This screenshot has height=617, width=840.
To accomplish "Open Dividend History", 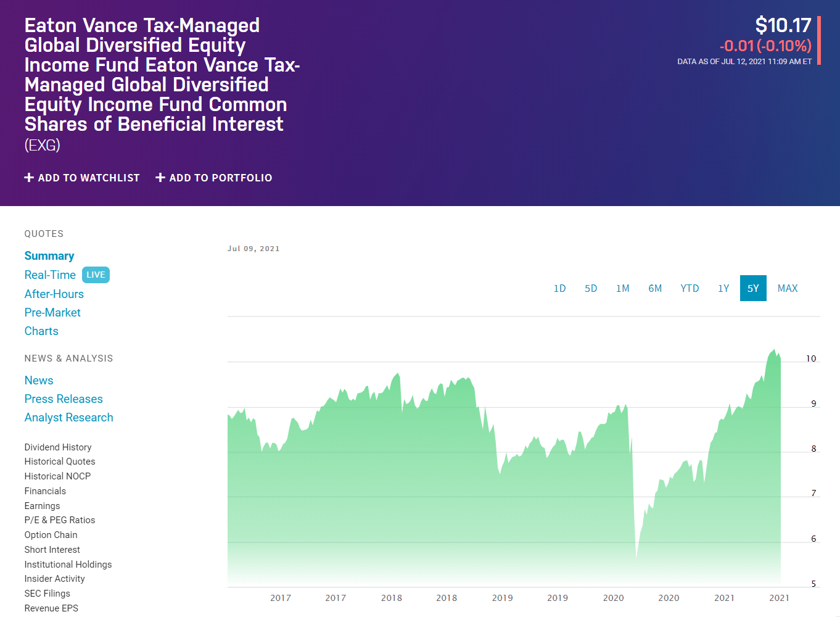I will tap(58, 447).
